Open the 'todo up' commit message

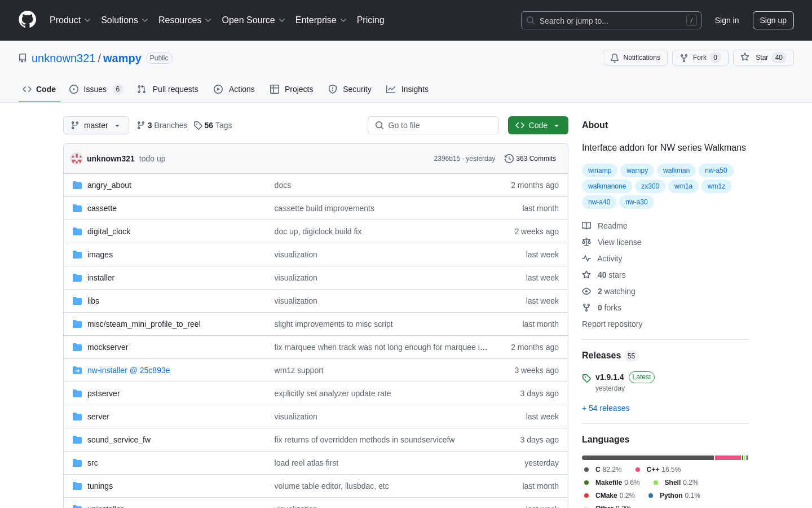point(152,159)
